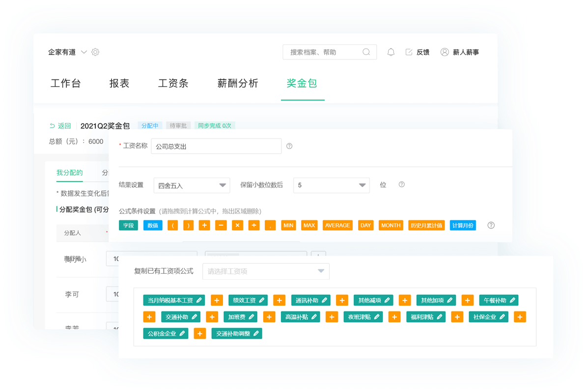The height and width of the screenshot is (392, 587).
Task: Go to the 工作台 tab
Action: coord(65,83)
